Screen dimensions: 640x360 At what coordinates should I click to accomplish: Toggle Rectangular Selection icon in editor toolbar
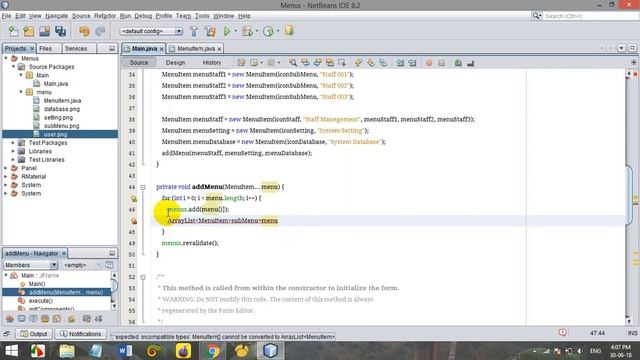pos(342,63)
